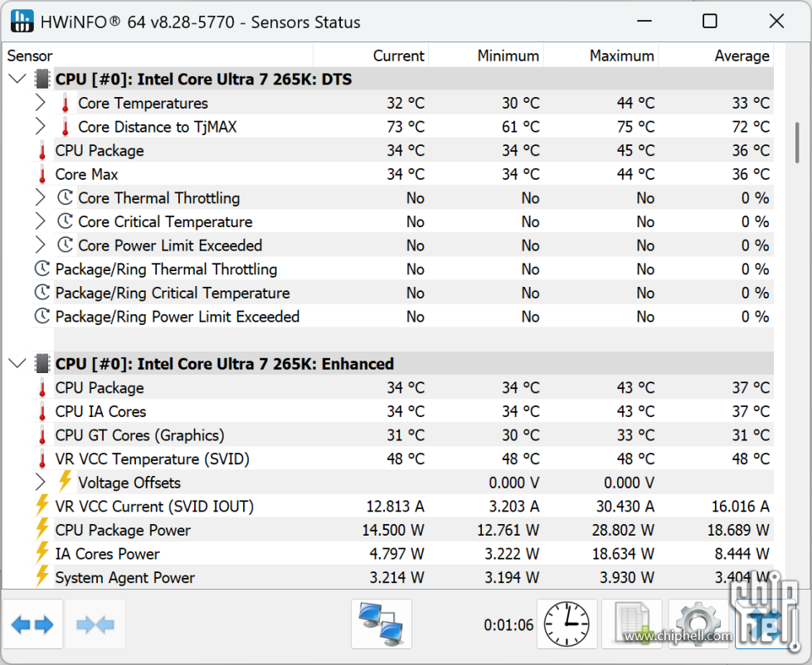Click thermometer icon beside VR VCC Temperature
The image size is (812, 665).
pyautogui.click(x=42, y=459)
